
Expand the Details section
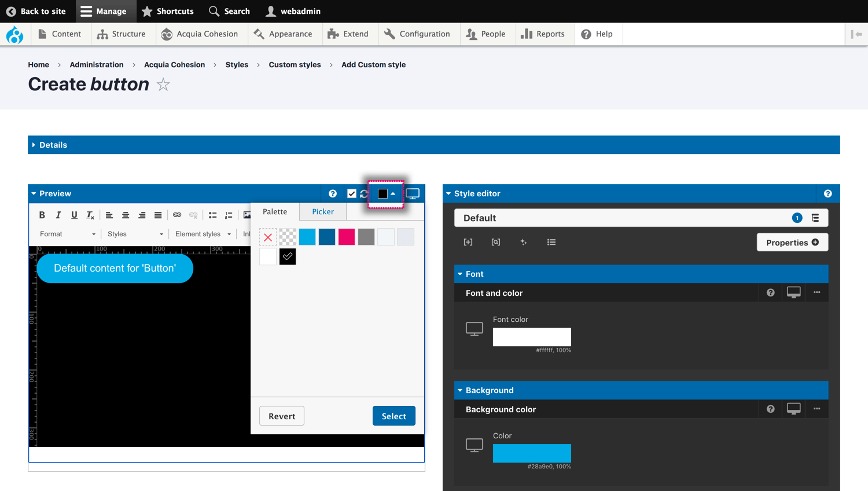pyautogui.click(x=53, y=145)
